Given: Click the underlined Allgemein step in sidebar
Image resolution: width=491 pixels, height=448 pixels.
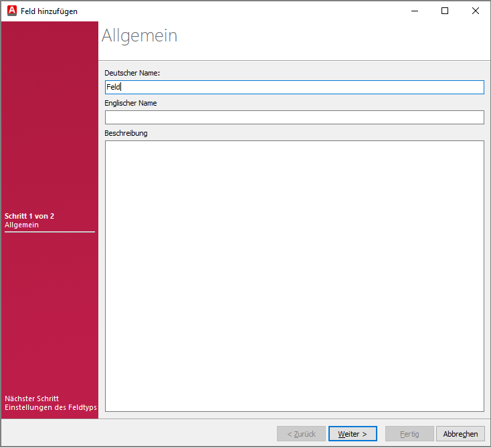Looking at the screenshot, I should pos(21,225).
